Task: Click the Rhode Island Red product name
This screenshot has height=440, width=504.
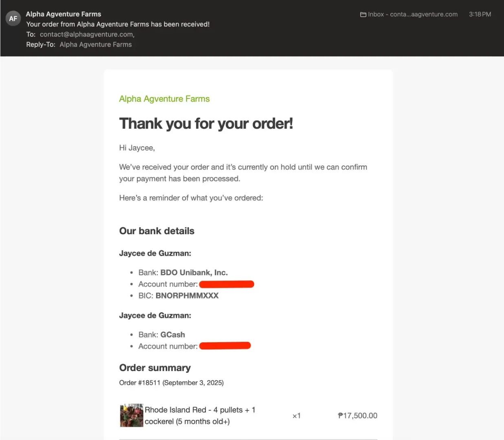Action: [x=200, y=416]
